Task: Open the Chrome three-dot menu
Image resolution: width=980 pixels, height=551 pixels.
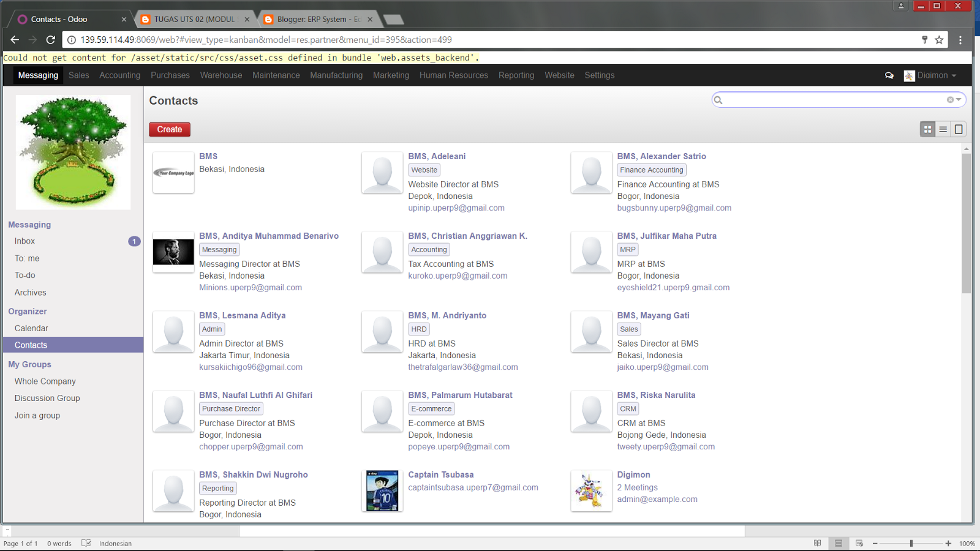Action: pos(960,40)
